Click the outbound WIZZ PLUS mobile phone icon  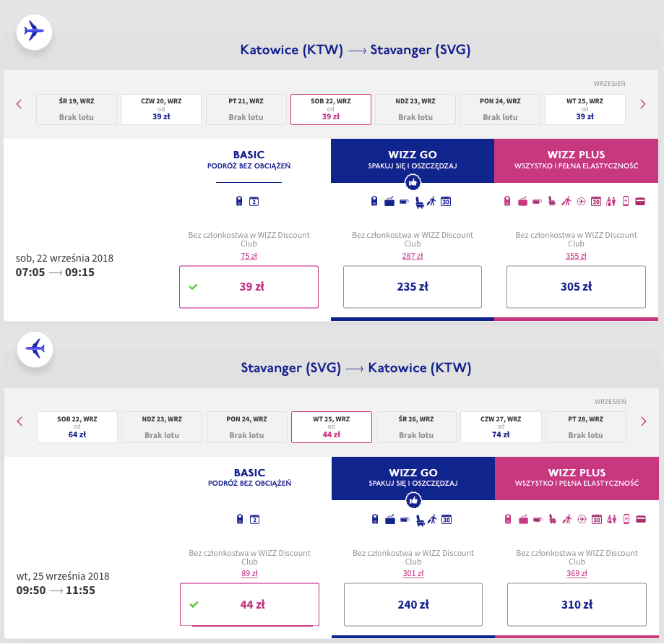626,201
